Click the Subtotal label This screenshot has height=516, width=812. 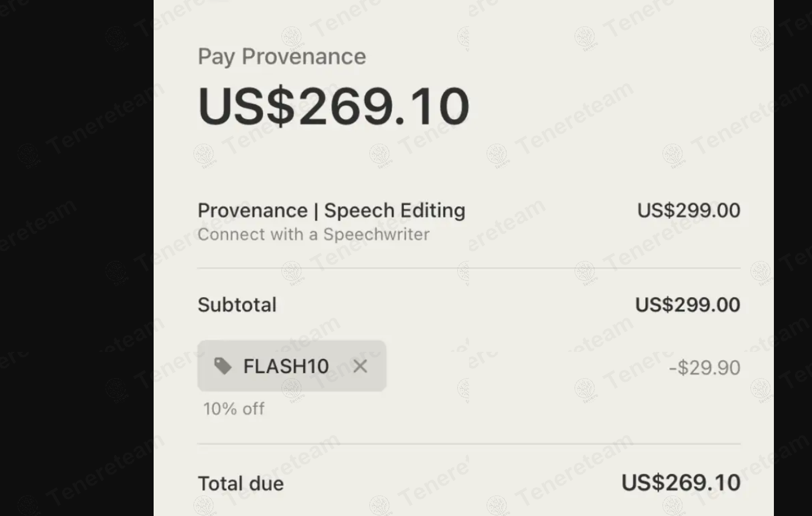pyautogui.click(x=237, y=305)
